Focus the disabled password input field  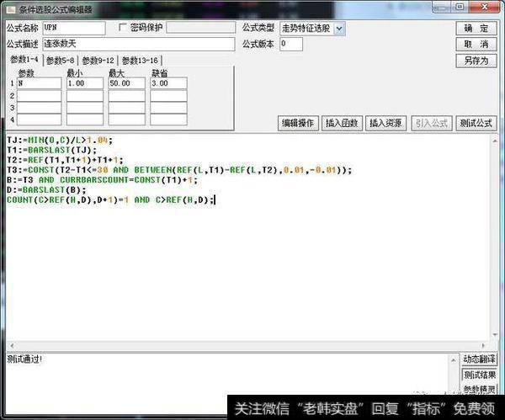[x=200, y=28]
